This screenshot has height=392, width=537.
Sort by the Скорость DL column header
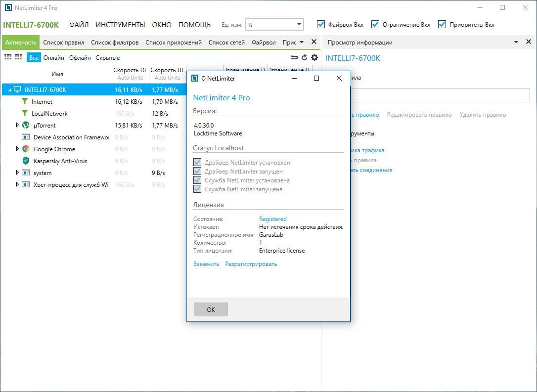pos(131,74)
